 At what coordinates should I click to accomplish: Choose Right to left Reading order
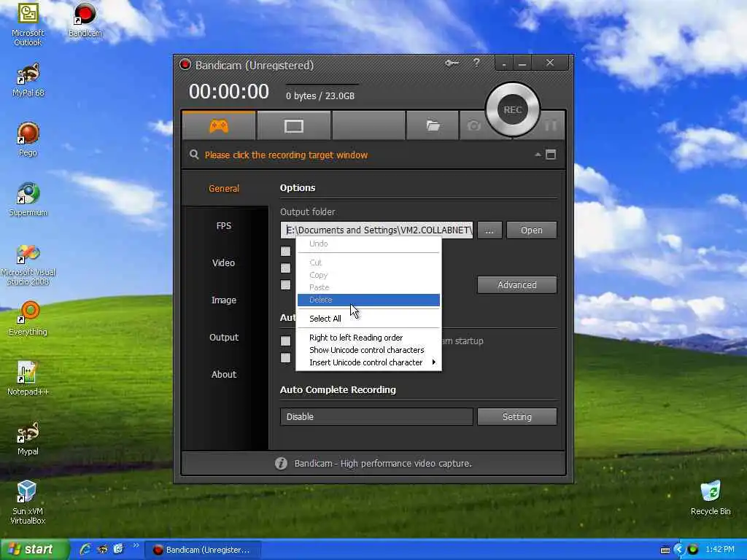point(368,338)
